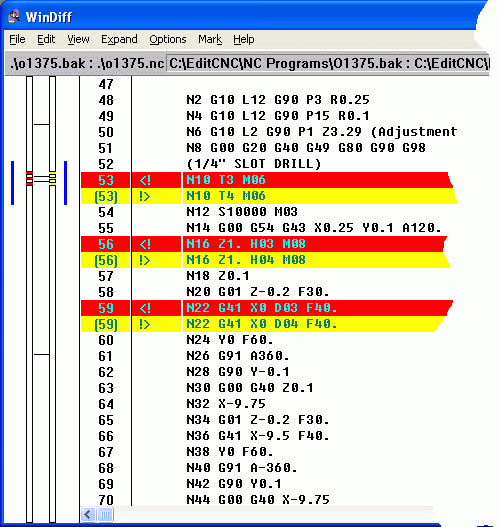Click line 'N44 G00 G40 X-9.75'
Screen dimensions: 500x527
tap(258, 500)
